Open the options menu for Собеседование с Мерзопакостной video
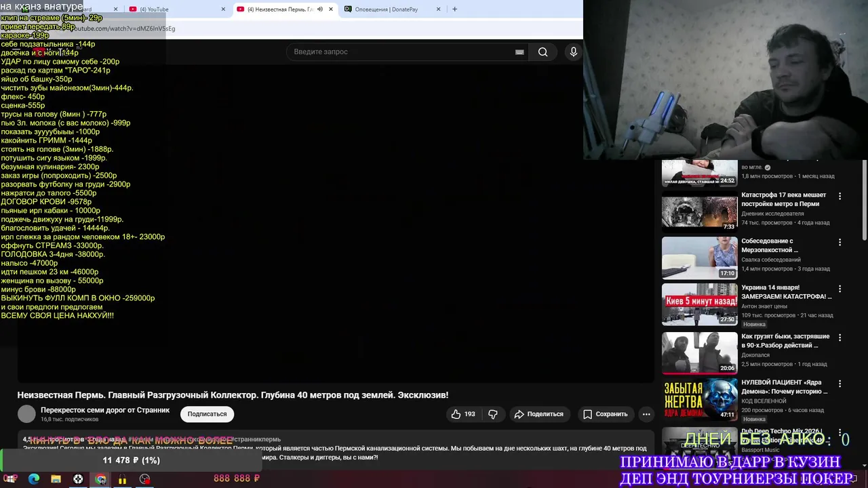868x488 pixels. [x=840, y=242]
